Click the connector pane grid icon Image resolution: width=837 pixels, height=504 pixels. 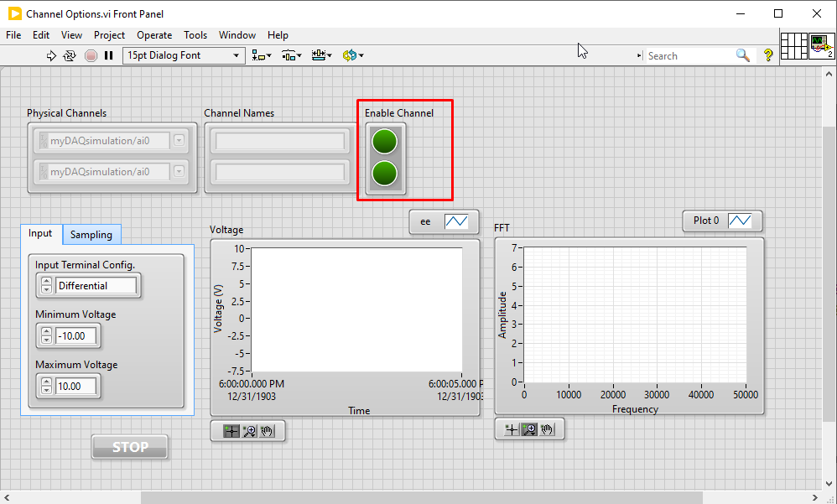pyautogui.click(x=794, y=46)
